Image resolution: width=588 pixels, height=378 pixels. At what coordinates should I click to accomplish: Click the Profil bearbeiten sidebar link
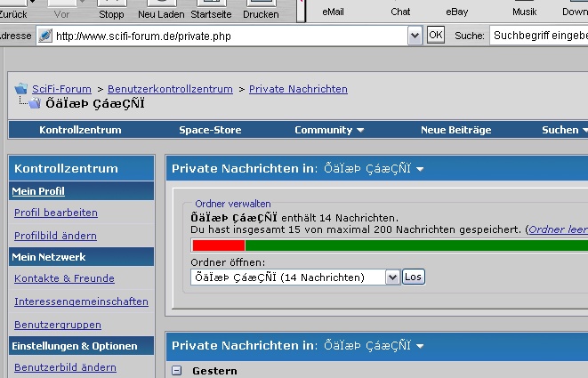[56, 213]
